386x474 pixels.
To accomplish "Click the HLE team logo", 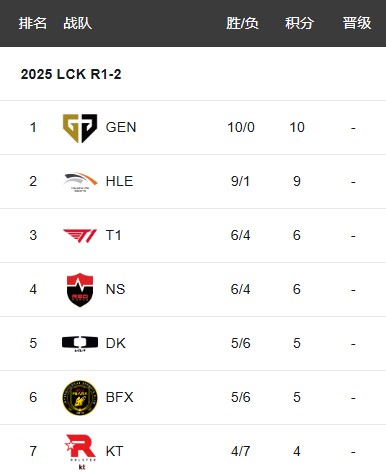I will [80, 182].
